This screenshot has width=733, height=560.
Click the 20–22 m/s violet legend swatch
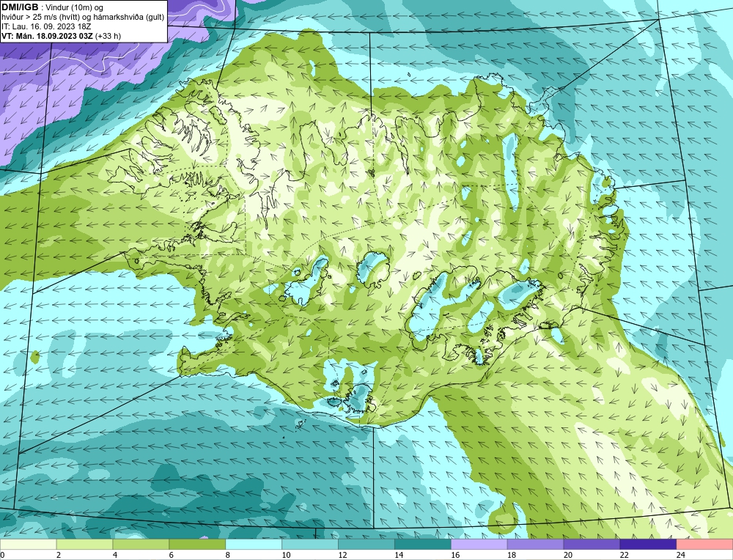[592, 545]
